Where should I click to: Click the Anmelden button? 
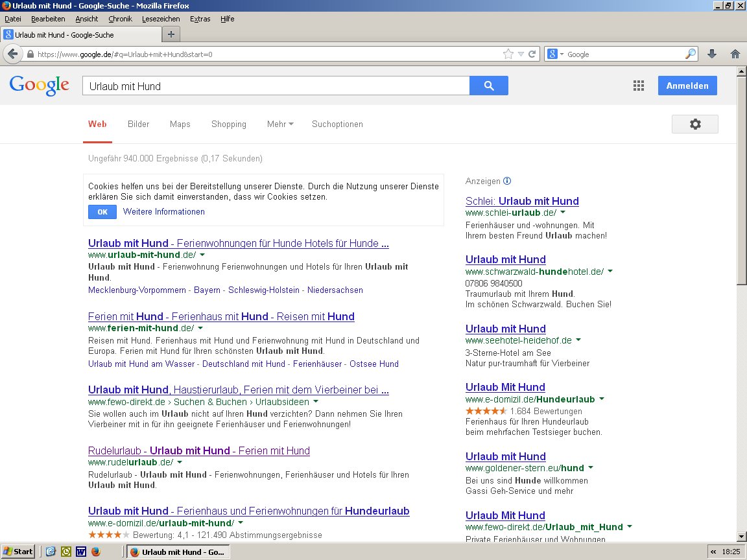coord(687,86)
